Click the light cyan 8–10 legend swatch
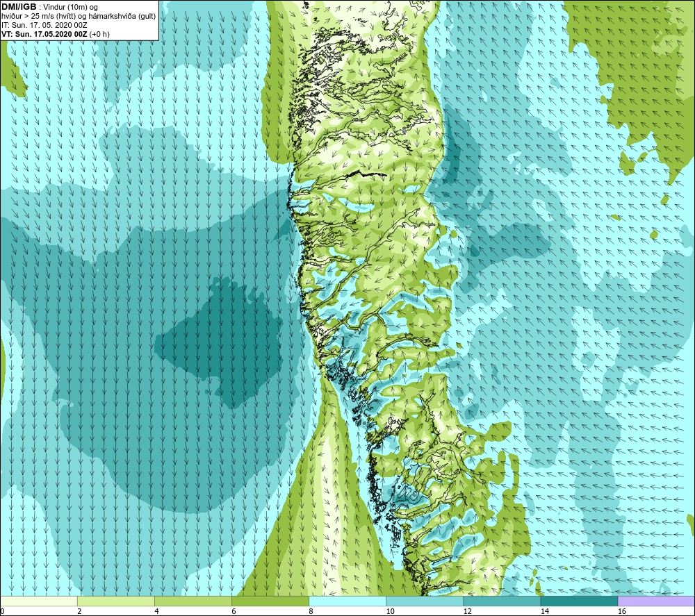The image size is (695, 616). (x=347, y=601)
